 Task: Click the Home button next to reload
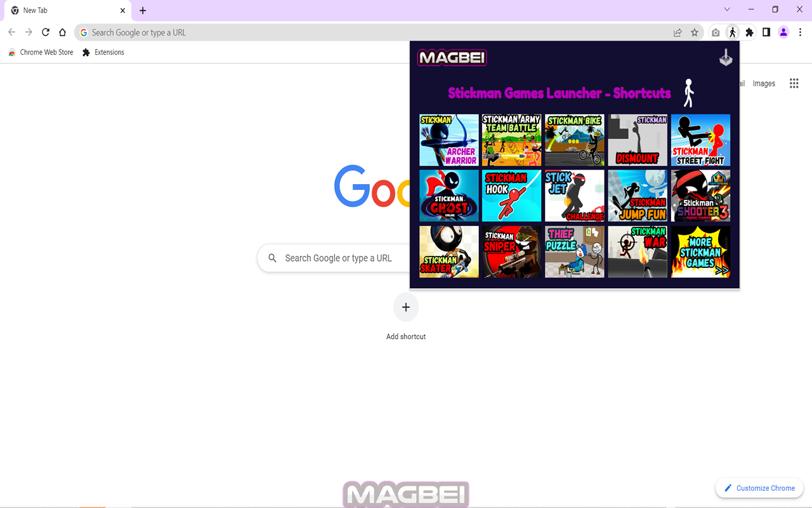[x=62, y=32]
